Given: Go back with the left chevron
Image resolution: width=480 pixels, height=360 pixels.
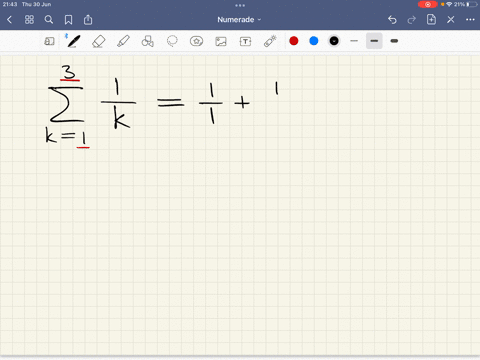Looking at the screenshot, I should coord(9,20).
